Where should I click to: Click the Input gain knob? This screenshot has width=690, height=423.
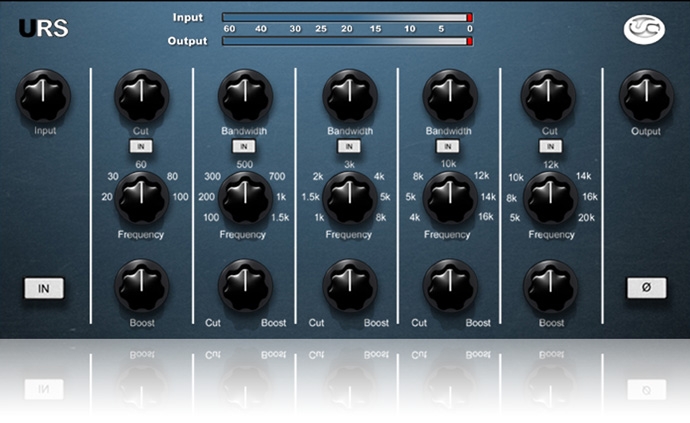click(x=44, y=97)
